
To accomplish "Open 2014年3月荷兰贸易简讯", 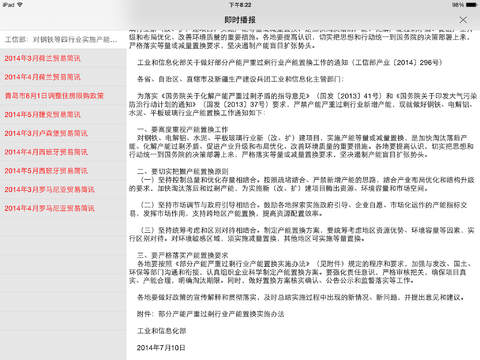I will point(63,58).
